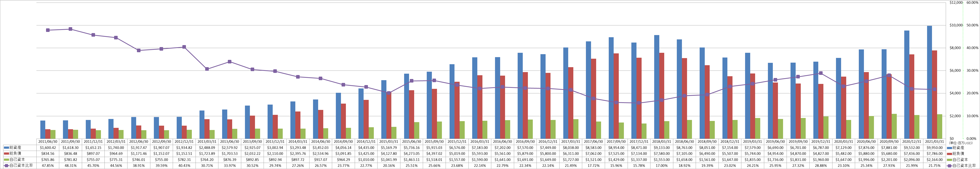Screen dimensions: 980x169
Task: Click 自己資本 label in left-hand legend
Action: (x=17, y=160)
